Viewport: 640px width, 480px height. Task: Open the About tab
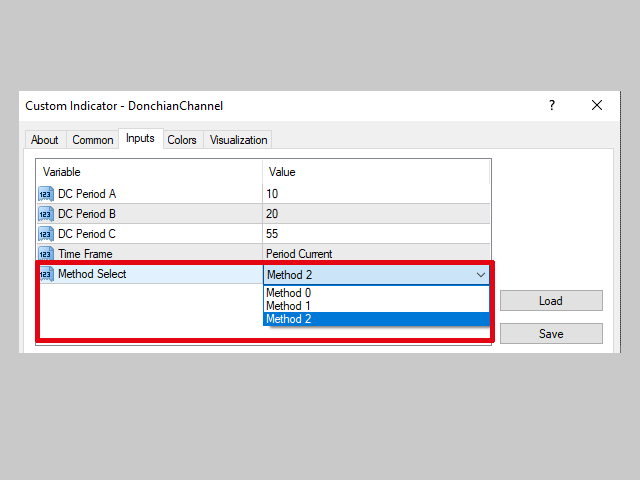(x=45, y=140)
